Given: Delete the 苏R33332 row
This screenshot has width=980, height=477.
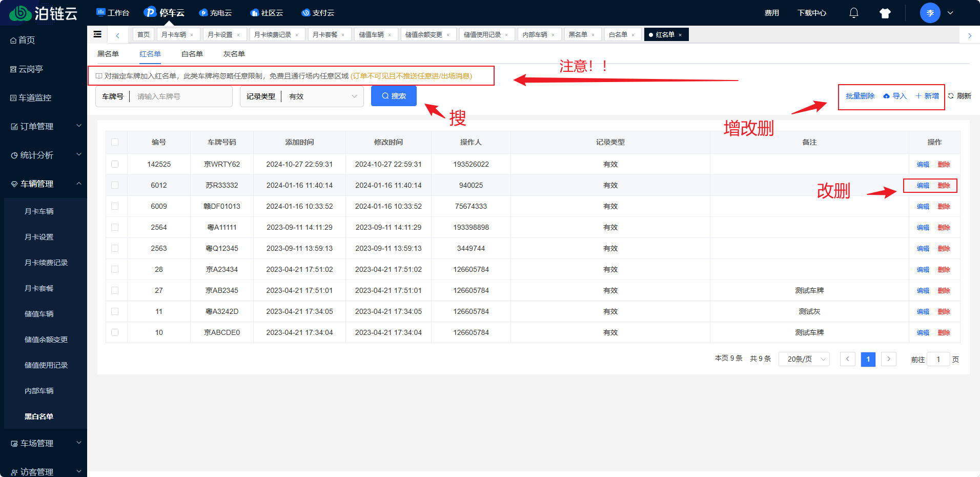Looking at the screenshot, I should click(x=944, y=185).
